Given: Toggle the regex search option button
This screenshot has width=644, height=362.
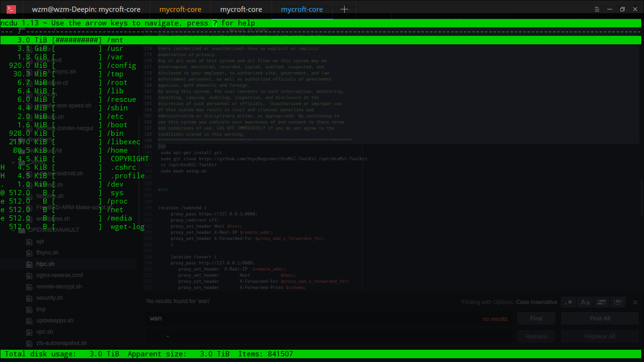Looking at the screenshot, I should point(569,302).
